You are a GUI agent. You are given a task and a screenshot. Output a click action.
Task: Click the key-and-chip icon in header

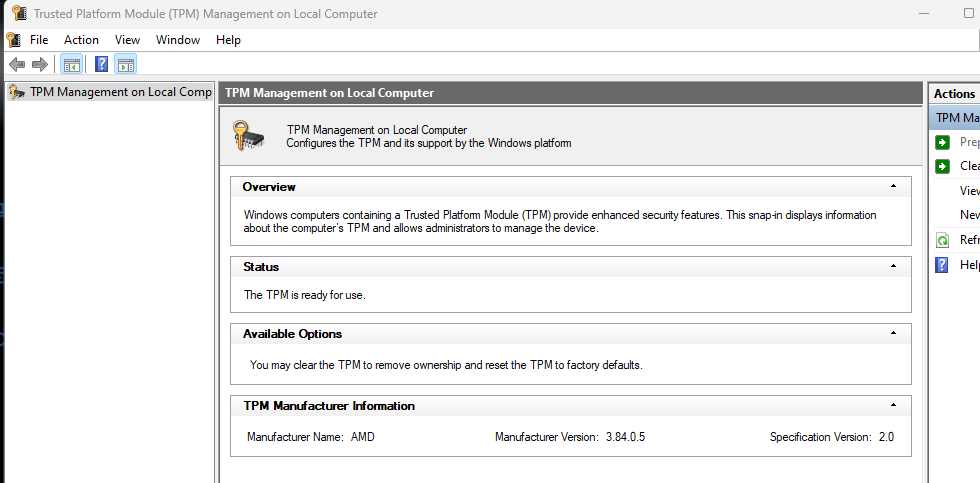[x=248, y=136]
